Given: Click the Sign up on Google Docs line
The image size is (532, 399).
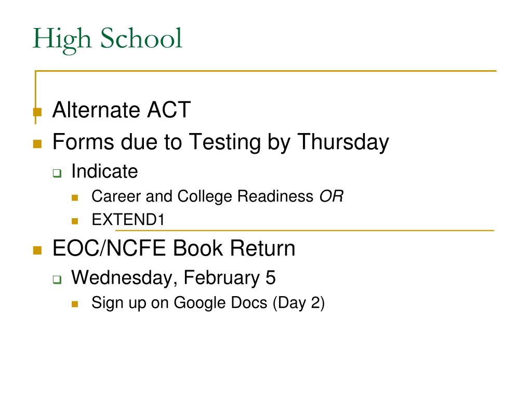Looking at the screenshot, I should pos(208,303).
